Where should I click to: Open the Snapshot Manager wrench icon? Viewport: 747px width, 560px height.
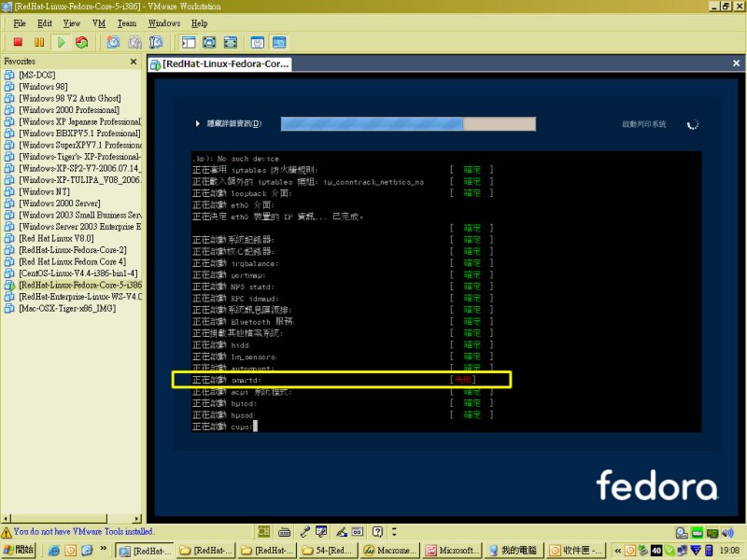tap(156, 42)
